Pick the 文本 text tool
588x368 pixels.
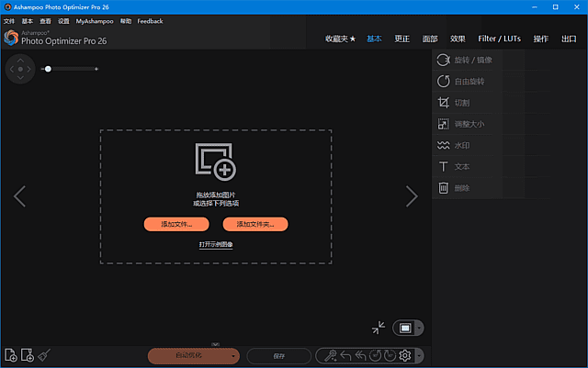click(x=444, y=166)
